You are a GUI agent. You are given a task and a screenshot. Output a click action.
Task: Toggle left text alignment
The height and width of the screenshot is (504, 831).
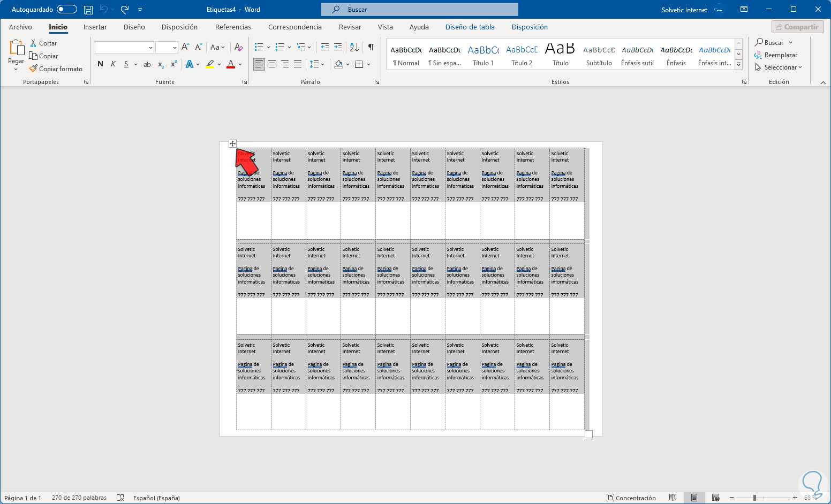[x=259, y=64]
